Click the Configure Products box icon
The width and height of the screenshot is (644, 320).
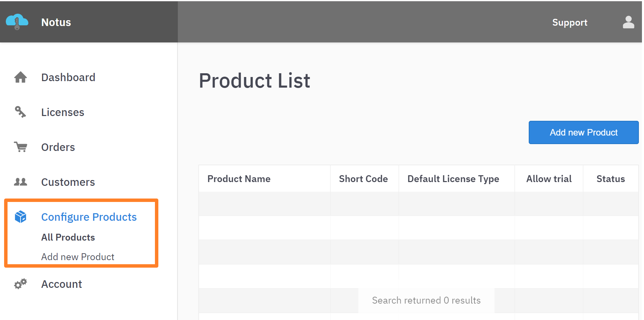point(21,217)
